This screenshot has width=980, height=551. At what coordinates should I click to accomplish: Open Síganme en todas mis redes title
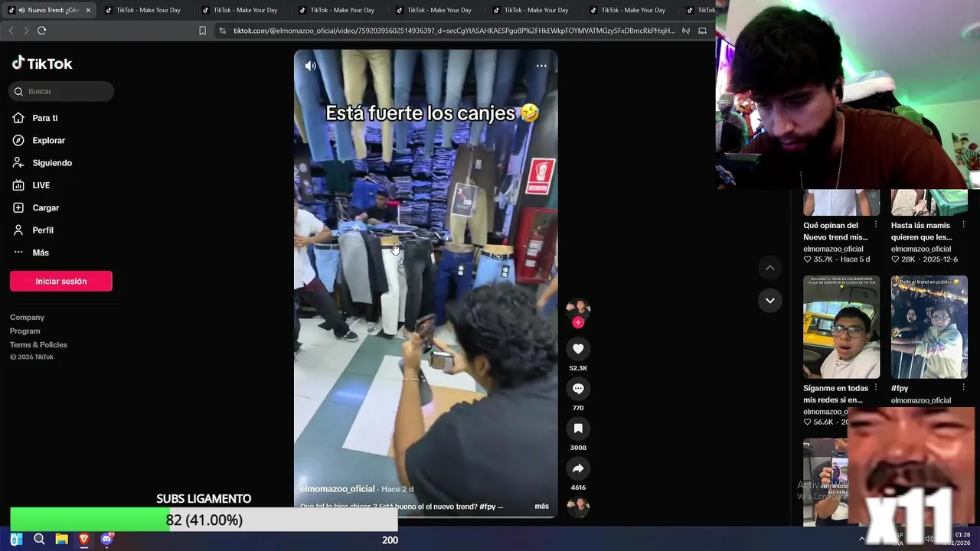[x=835, y=394]
